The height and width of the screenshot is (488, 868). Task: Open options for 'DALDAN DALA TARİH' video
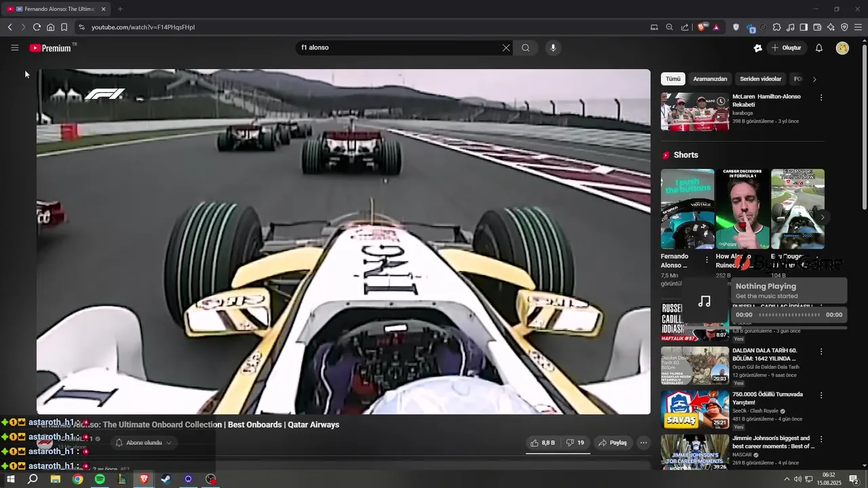pyautogui.click(x=821, y=352)
